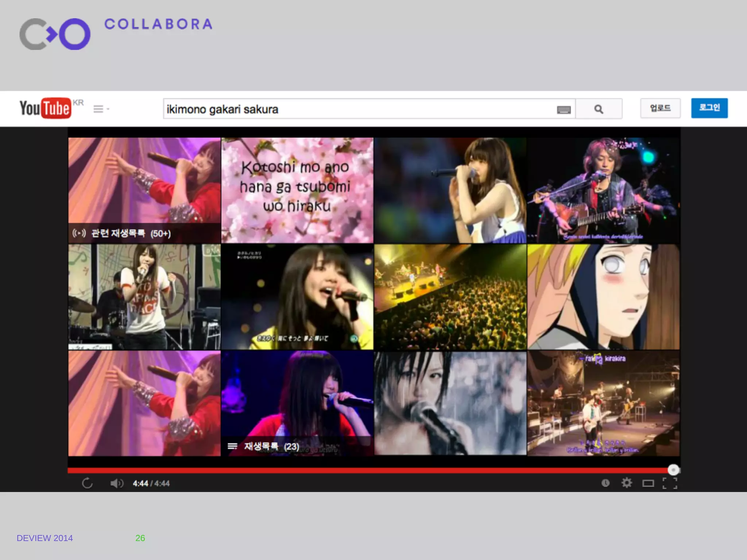The height and width of the screenshot is (560, 747).
Task: Click the Watch Later clock icon
Action: (605, 483)
